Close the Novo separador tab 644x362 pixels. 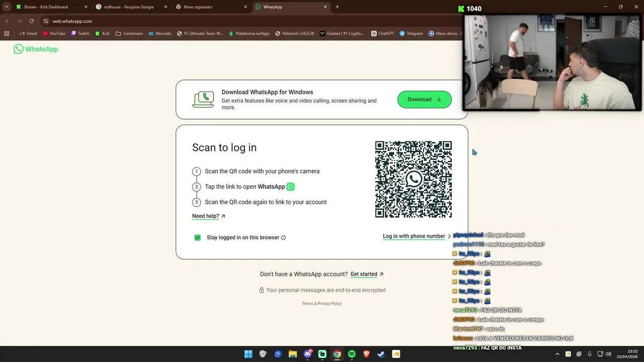pyautogui.click(x=246, y=7)
